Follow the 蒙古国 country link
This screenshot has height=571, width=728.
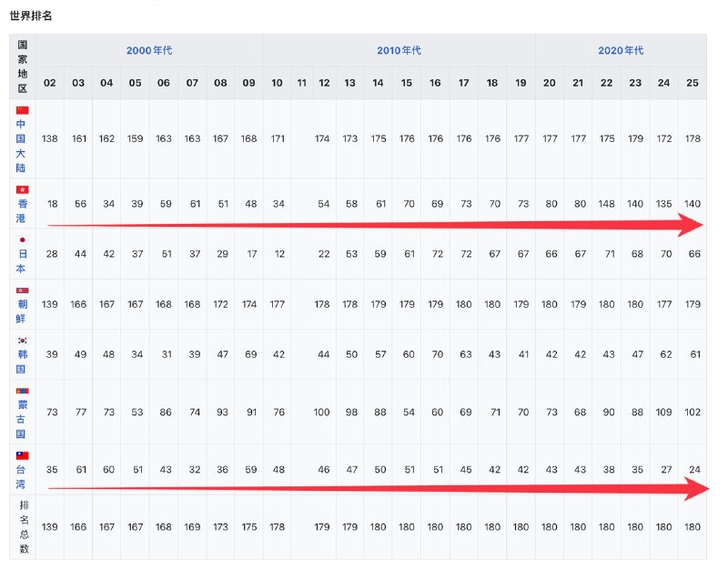pos(22,419)
